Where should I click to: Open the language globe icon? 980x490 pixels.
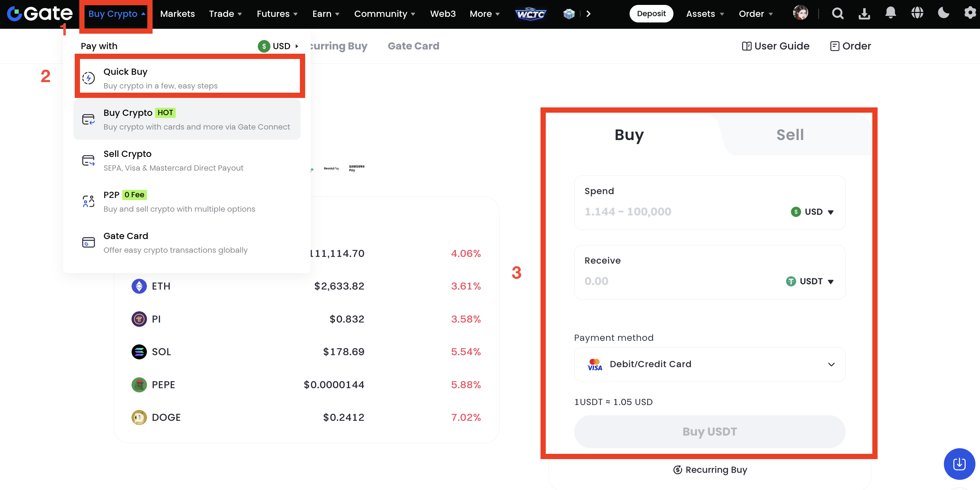(x=917, y=13)
